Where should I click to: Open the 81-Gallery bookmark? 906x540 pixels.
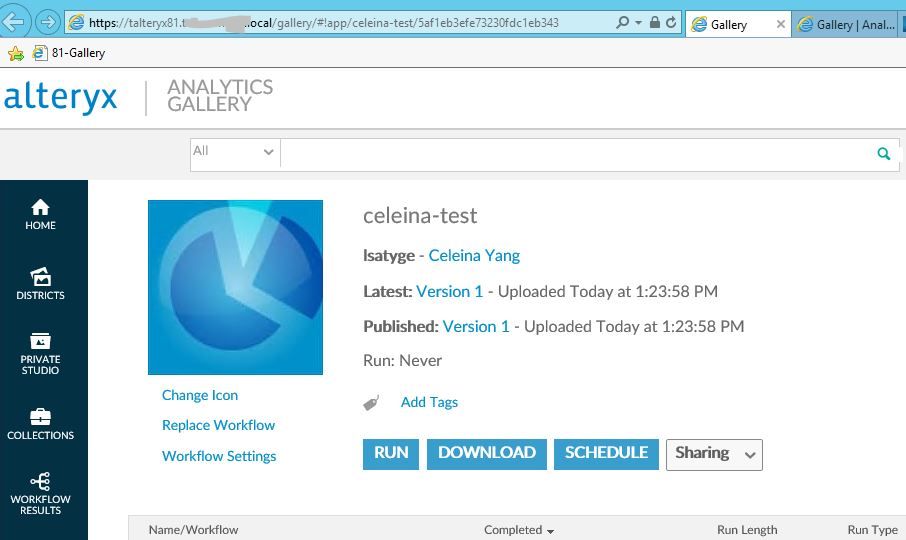(x=69, y=53)
